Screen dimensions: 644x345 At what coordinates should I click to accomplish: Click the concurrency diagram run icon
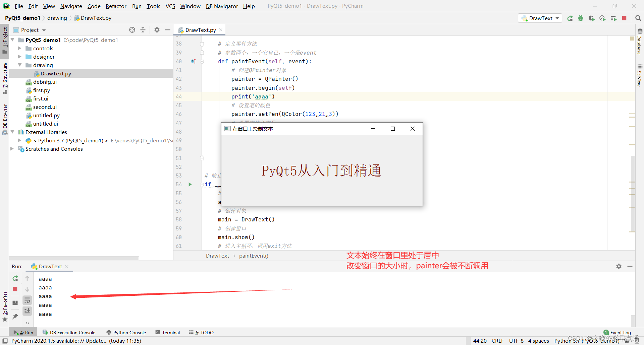(613, 18)
